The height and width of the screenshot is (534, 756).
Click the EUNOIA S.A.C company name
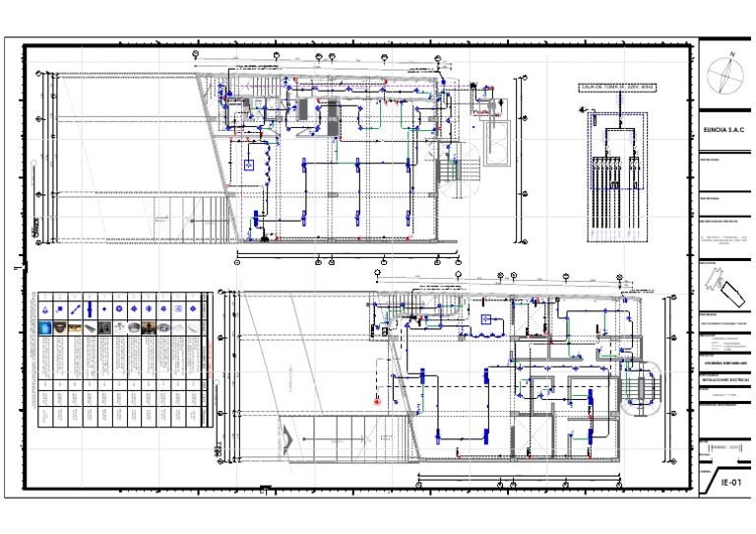tap(724, 130)
